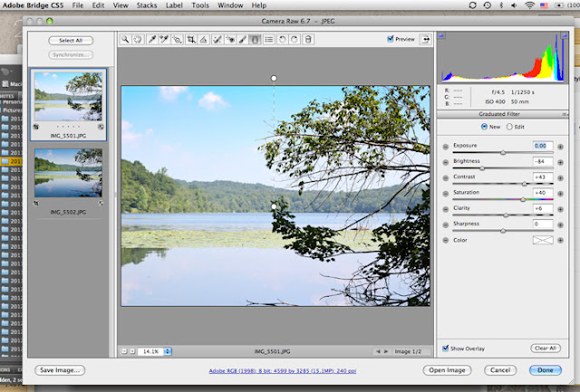The width and height of the screenshot is (580, 392).
Task: Open the Stacks menu
Action: [x=147, y=5]
